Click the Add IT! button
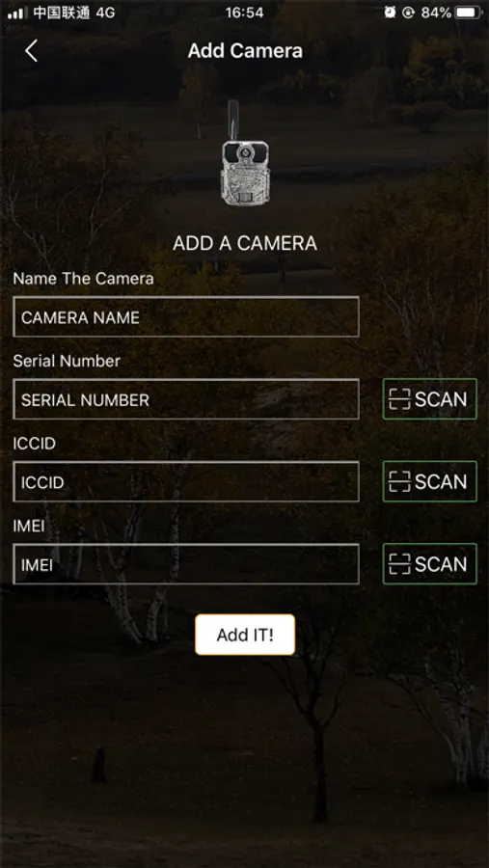This screenshot has height=868, width=489. (x=245, y=635)
